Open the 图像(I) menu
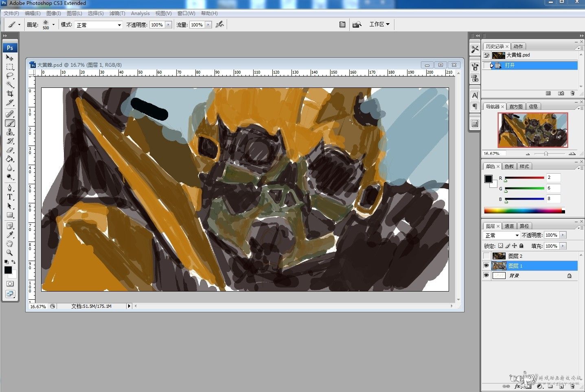Viewport: 585px width, 392px height. pyautogui.click(x=54, y=13)
